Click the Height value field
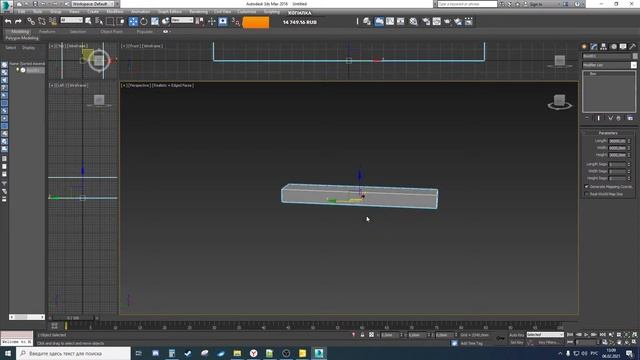 click(617, 155)
